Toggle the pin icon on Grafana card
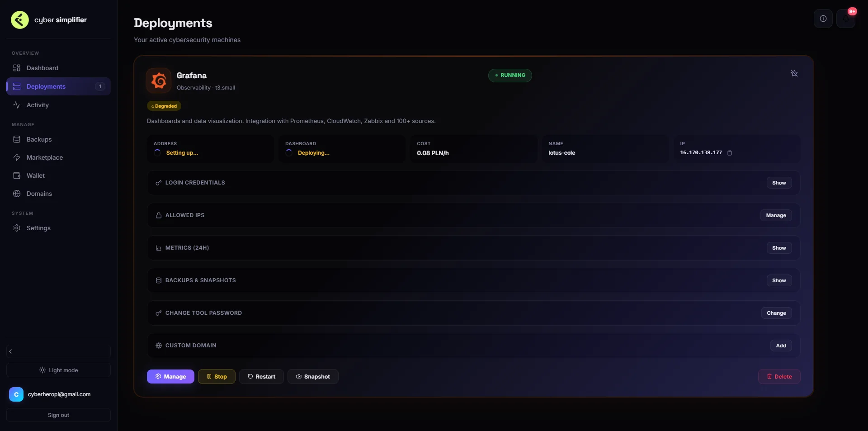Image resolution: width=868 pixels, height=431 pixels. pos(794,73)
